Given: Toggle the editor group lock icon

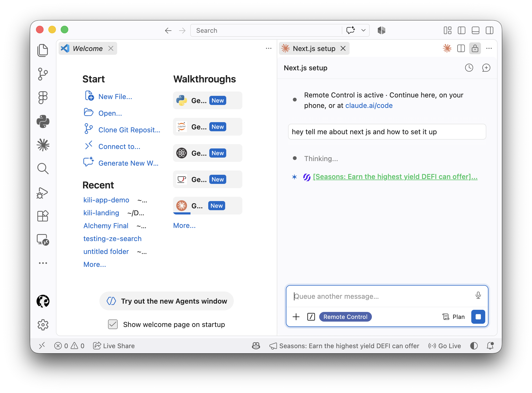Looking at the screenshot, I should point(475,48).
